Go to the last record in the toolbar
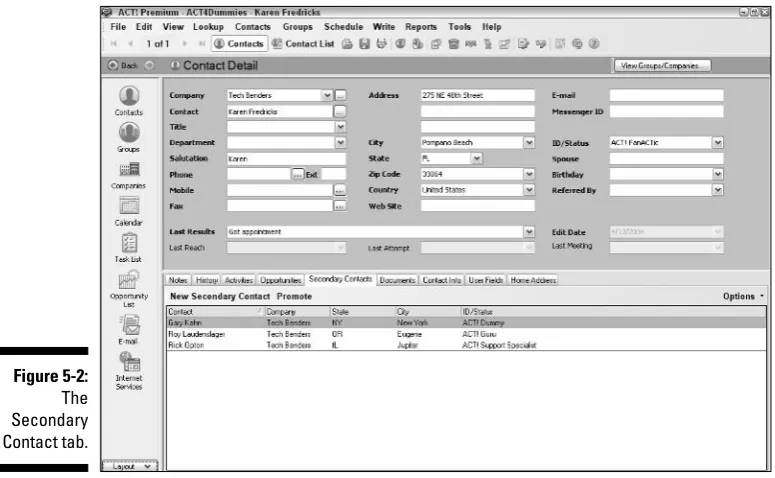The image size is (775, 478). 202,44
